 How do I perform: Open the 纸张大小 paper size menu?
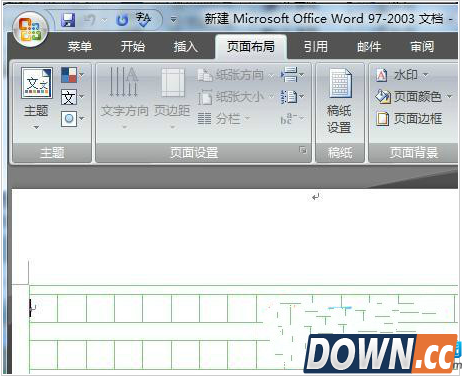236,97
